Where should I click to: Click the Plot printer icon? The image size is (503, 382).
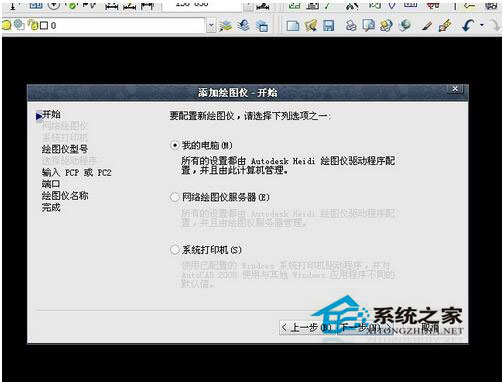(351, 26)
